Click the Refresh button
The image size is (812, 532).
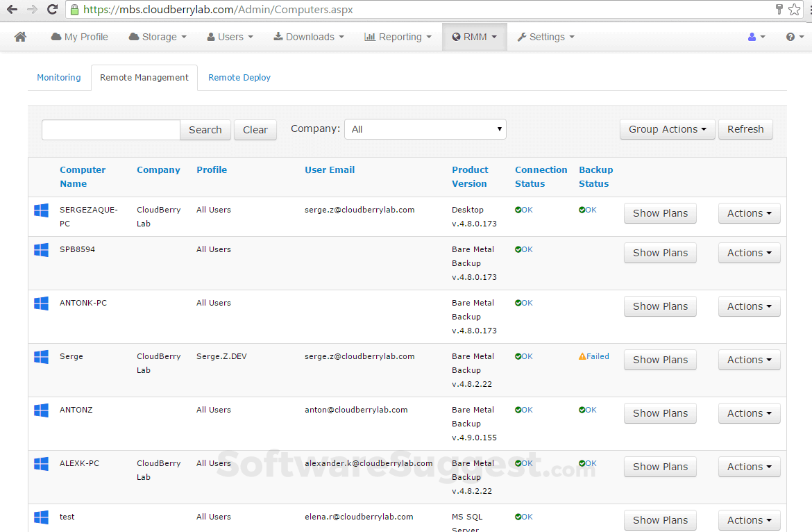[745, 128]
